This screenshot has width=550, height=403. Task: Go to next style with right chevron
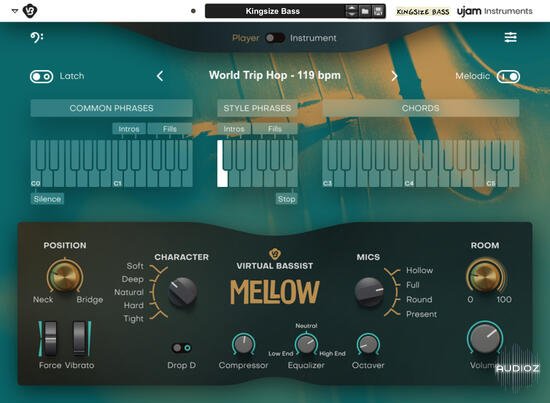pyautogui.click(x=394, y=76)
